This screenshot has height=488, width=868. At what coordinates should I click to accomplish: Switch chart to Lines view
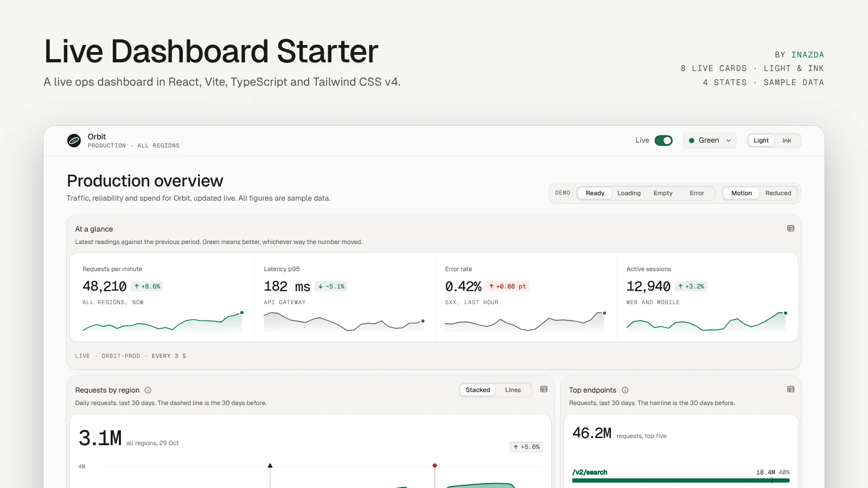[513, 390]
